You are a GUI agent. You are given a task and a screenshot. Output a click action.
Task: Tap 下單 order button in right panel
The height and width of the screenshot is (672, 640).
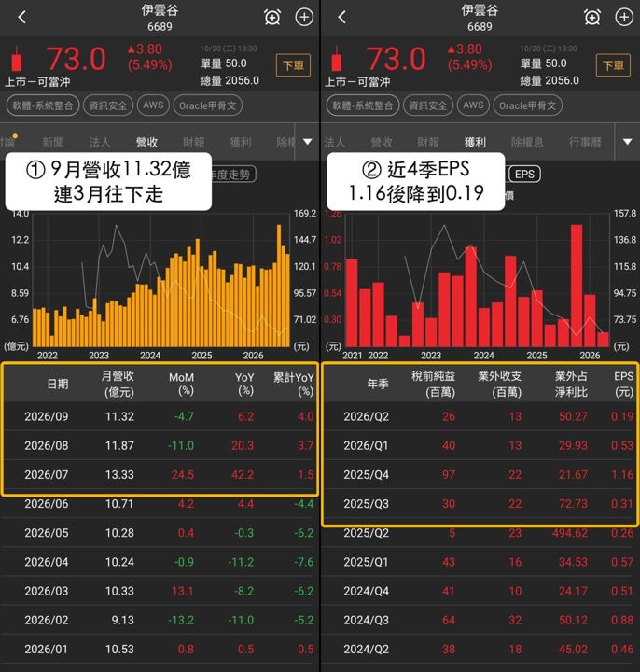(x=613, y=65)
